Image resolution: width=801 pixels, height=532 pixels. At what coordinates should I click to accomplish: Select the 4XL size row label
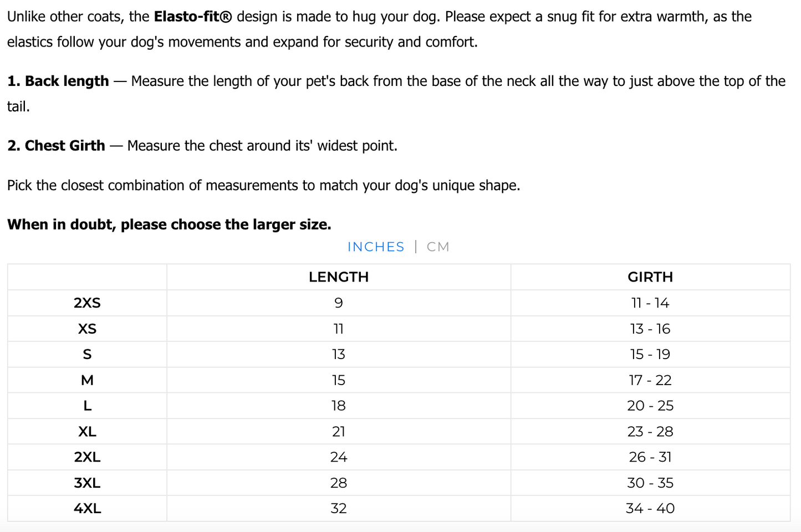coord(87,509)
